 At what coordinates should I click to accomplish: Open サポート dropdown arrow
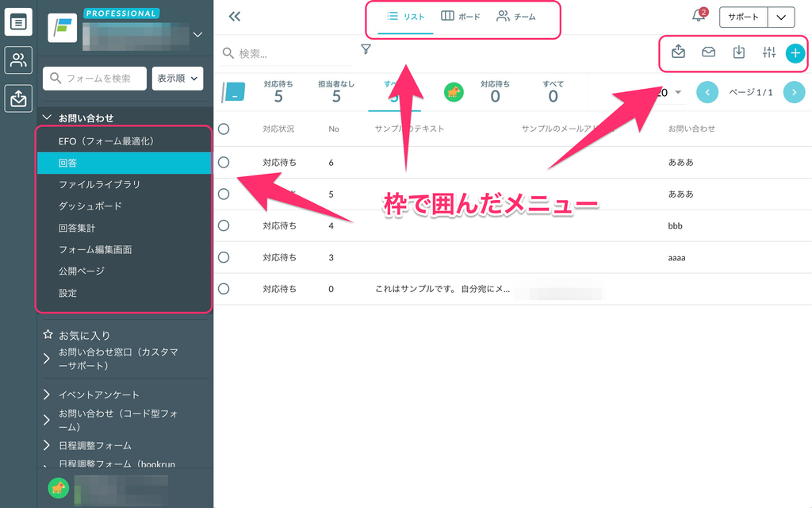(781, 17)
